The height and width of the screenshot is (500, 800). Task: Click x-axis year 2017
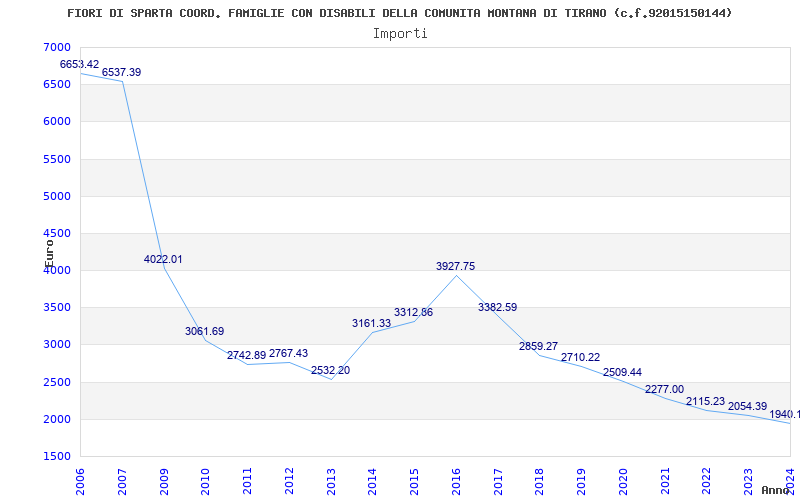498,481
